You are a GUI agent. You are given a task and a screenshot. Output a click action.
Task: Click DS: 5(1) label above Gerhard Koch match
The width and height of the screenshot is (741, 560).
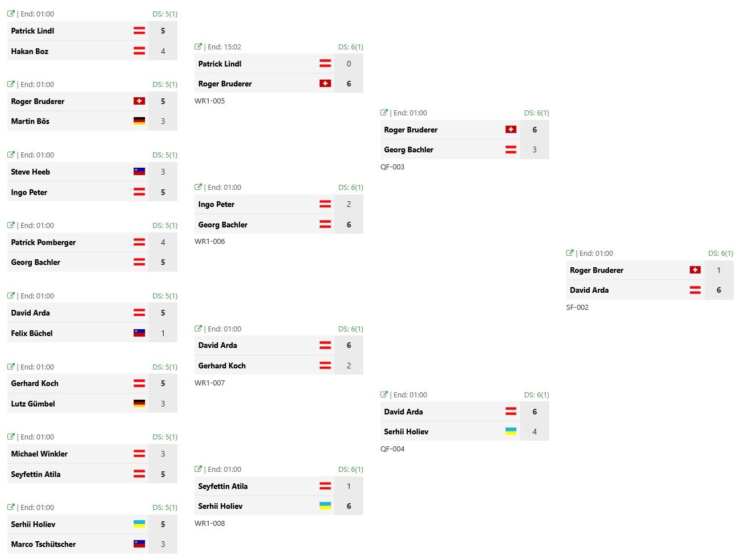(165, 367)
